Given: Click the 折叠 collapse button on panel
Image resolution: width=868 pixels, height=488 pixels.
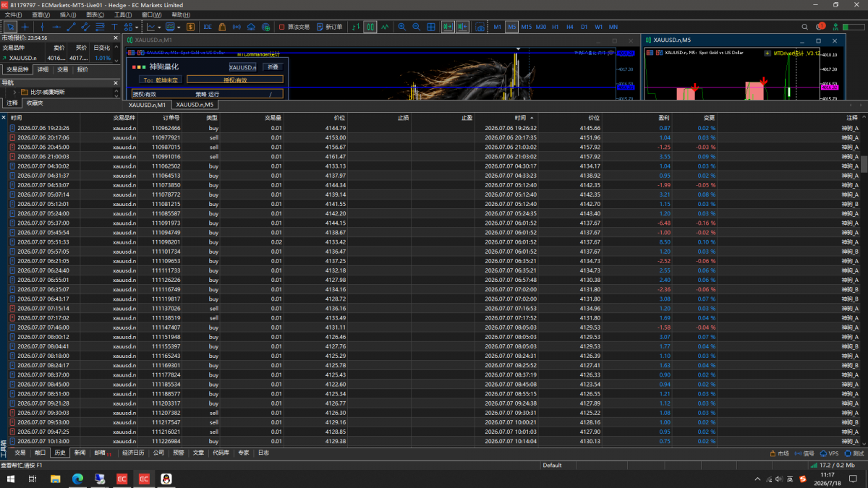Looking at the screenshot, I should tap(272, 67).
